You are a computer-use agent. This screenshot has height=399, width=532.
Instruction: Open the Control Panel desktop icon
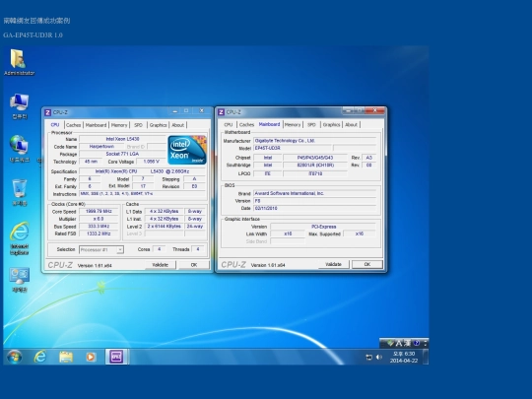pyautogui.click(x=20, y=280)
